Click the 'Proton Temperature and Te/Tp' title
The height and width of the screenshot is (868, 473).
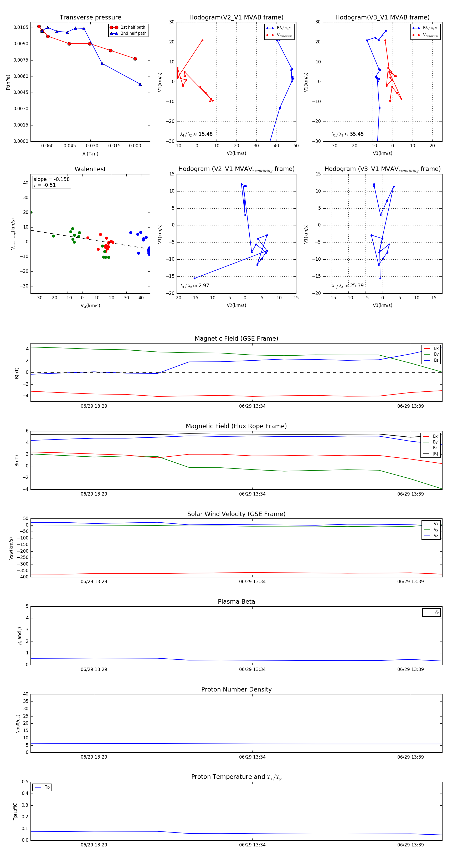pyautogui.click(x=236, y=777)
